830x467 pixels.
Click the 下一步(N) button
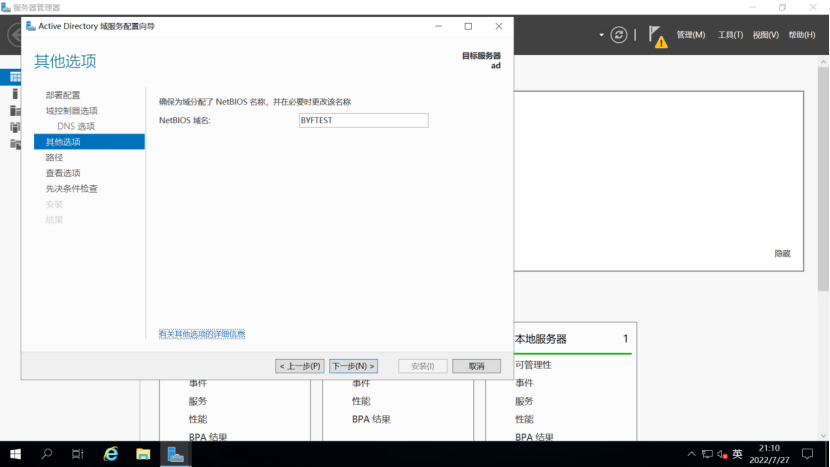click(x=353, y=366)
